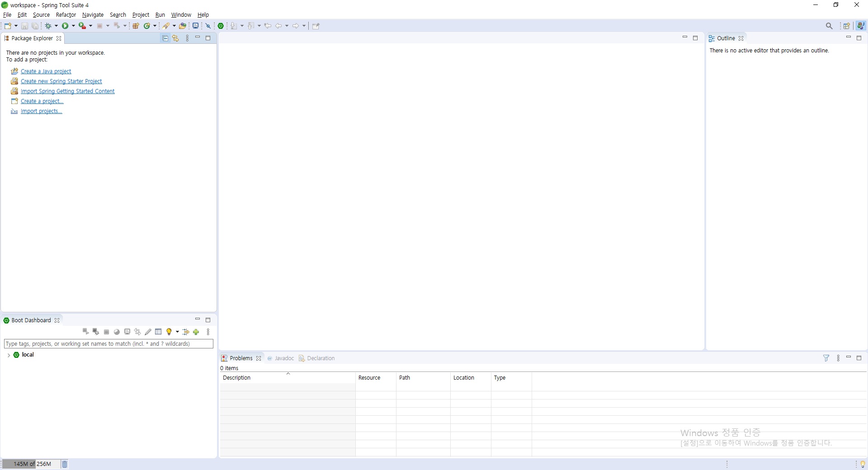868x470 pixels.
Task: Click the Last Edit Location arrow icon
Action: (x=268, y=26)
